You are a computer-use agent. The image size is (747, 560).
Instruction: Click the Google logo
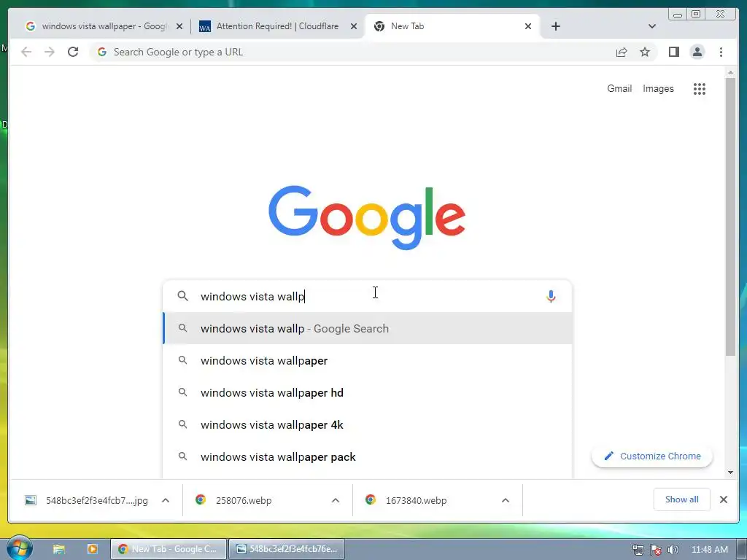pos(367,217)
